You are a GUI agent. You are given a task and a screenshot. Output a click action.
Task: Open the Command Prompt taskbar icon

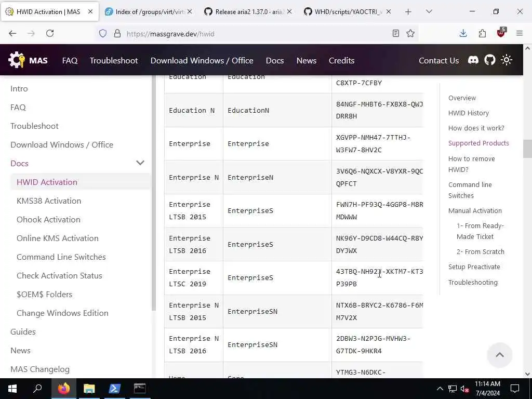pyautogui.click(x=140, y=389)
